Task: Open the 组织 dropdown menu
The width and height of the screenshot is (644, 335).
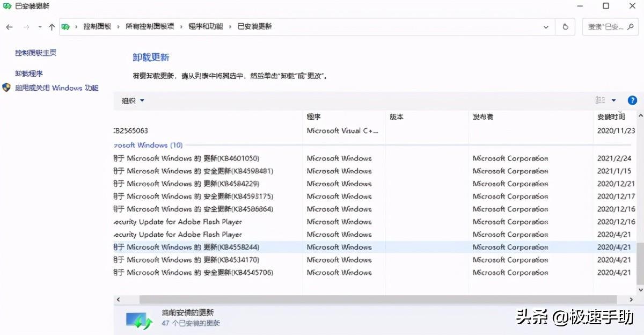Action: point(131,100)
